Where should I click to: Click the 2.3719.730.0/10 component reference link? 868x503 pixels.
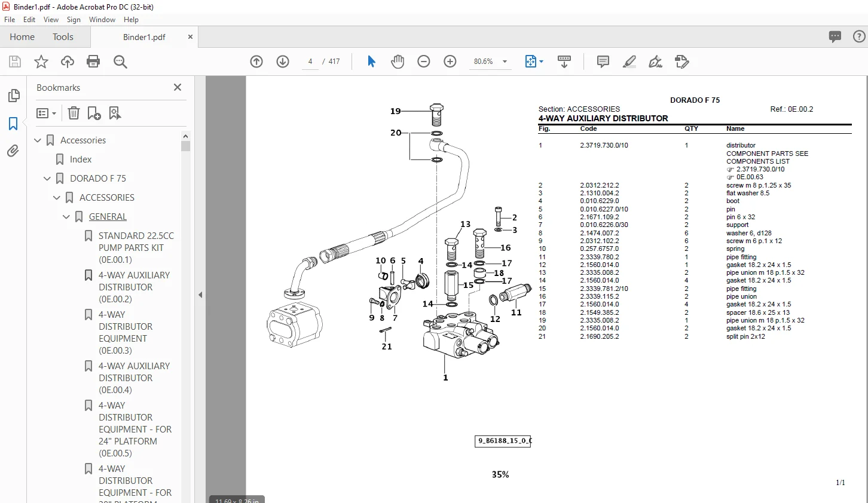pos(760,170)
